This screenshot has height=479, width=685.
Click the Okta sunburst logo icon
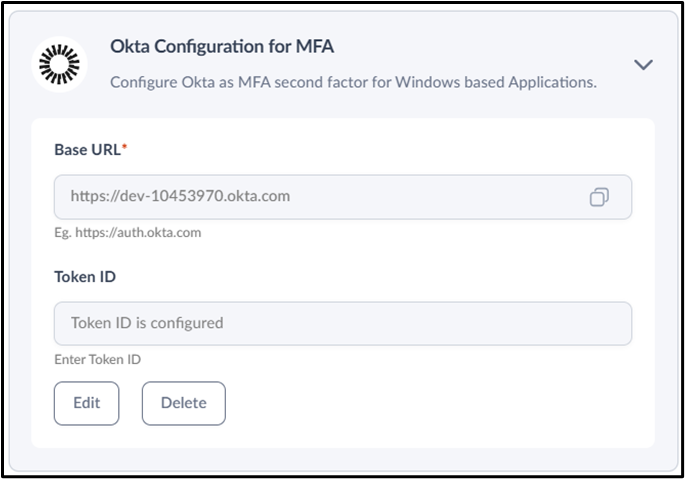59,64
